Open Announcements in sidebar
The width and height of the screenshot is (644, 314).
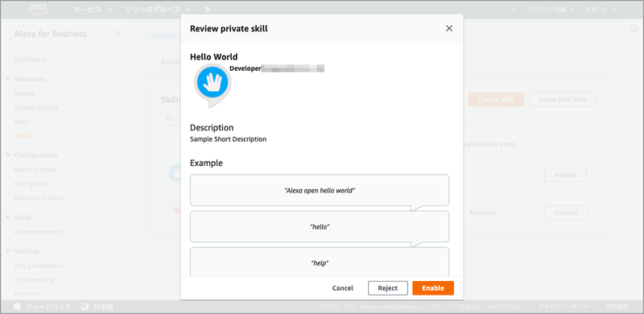coord(38,232)
